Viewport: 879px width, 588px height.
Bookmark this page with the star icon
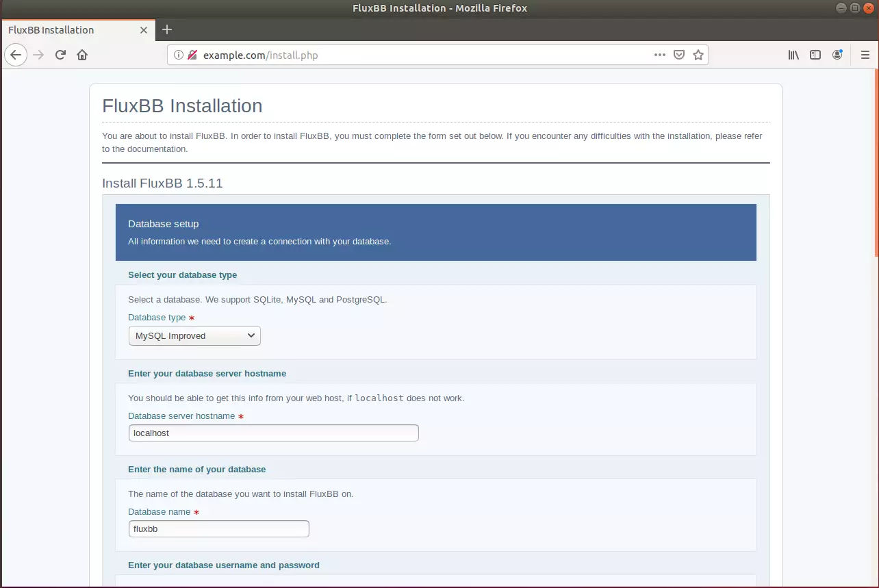click(x=698, y=55)
